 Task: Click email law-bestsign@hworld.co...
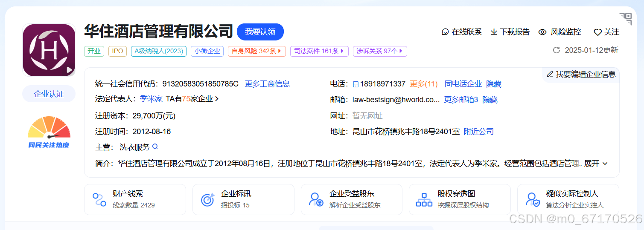pos(396,100)
